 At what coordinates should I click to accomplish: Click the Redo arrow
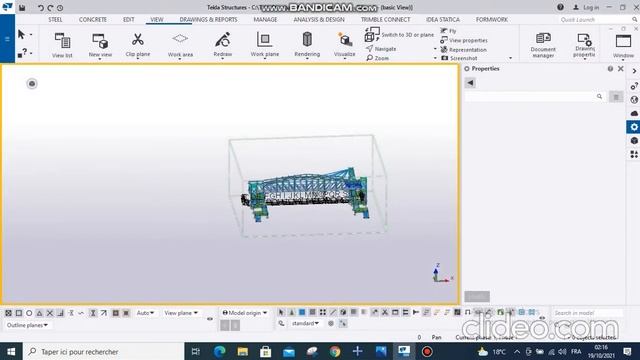[x=50, y=8]
